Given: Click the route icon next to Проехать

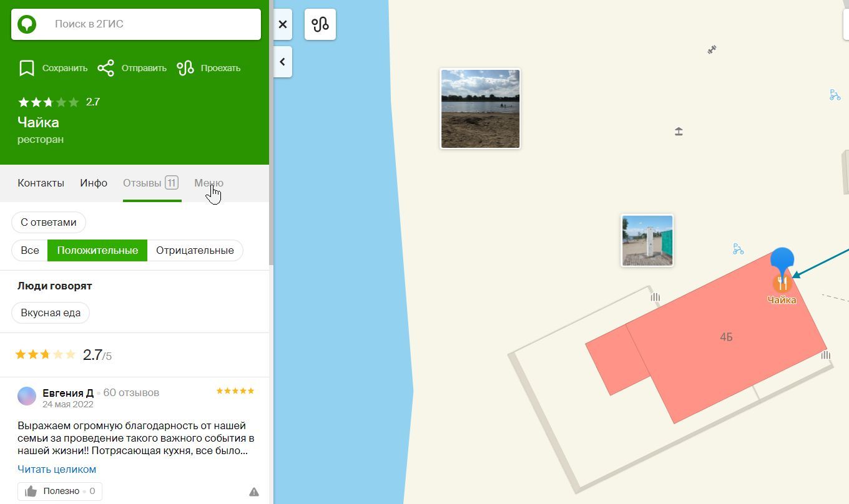Looking at the screenshot, I should (x=185, y=68).
